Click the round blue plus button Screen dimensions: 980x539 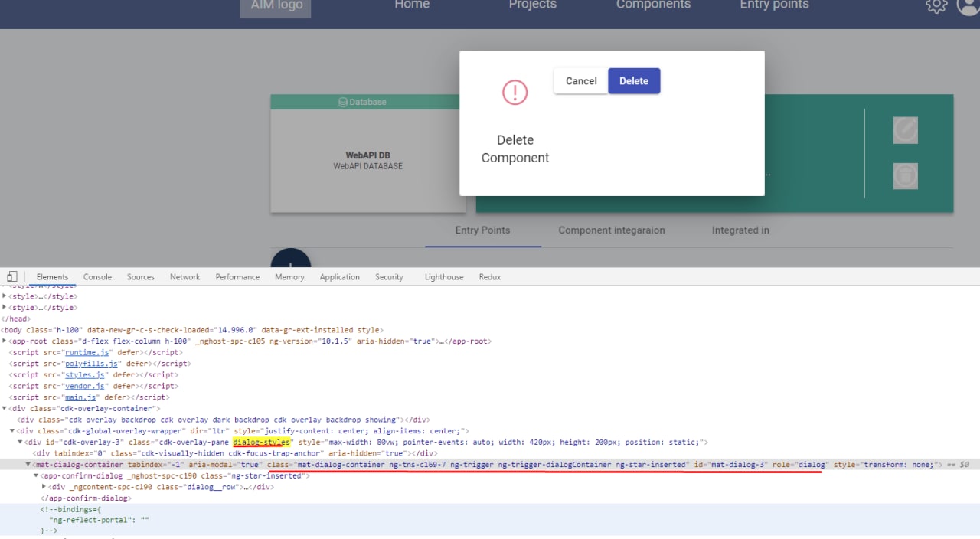point(291,259)
